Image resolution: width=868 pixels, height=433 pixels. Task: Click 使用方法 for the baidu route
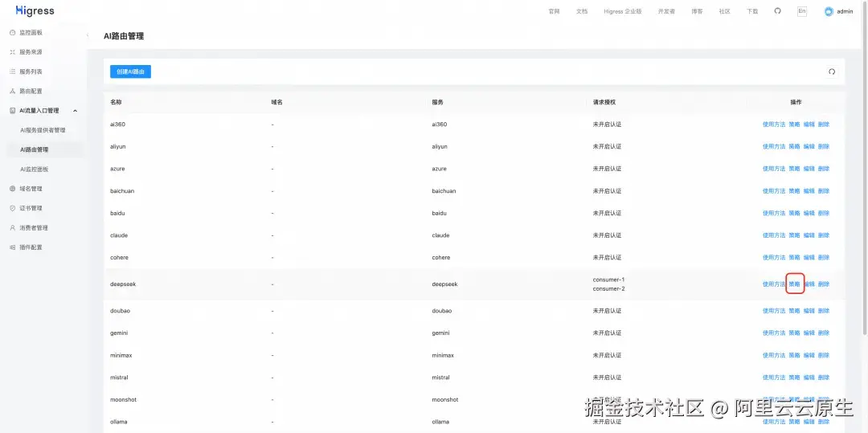click(774, 213)
